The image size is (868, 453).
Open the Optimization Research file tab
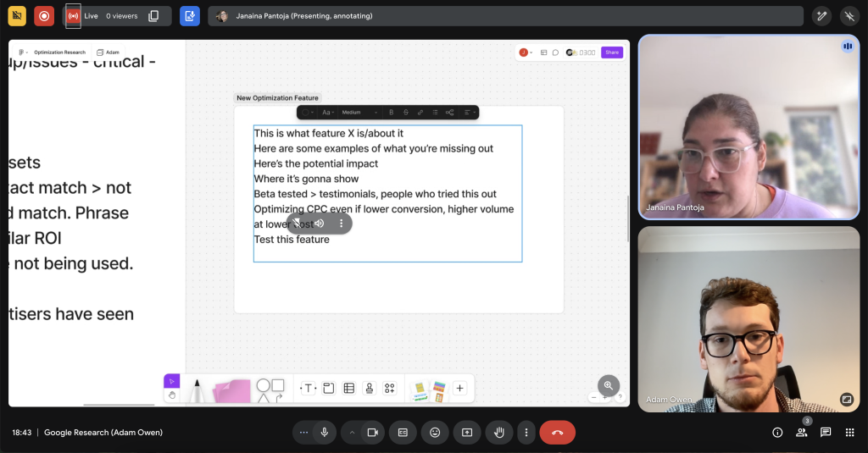click(x=59, y=52)
